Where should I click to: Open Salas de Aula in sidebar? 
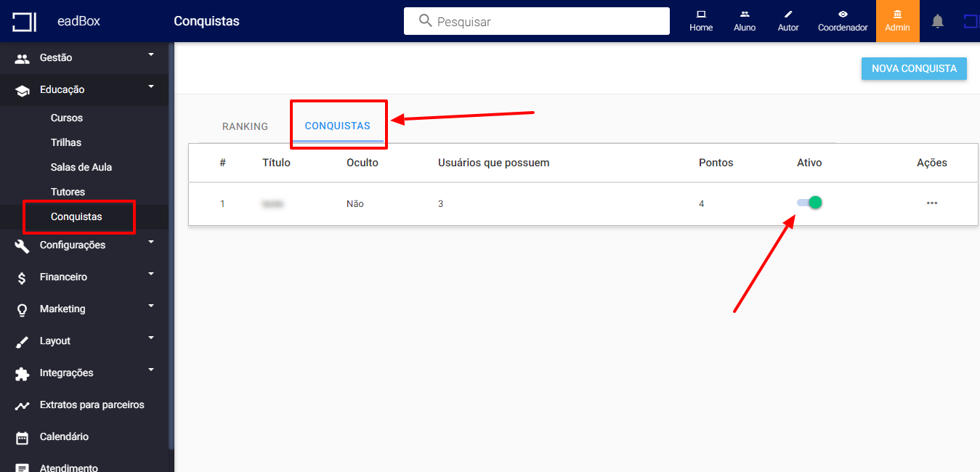pyautogui.click(x=81, y=167)
